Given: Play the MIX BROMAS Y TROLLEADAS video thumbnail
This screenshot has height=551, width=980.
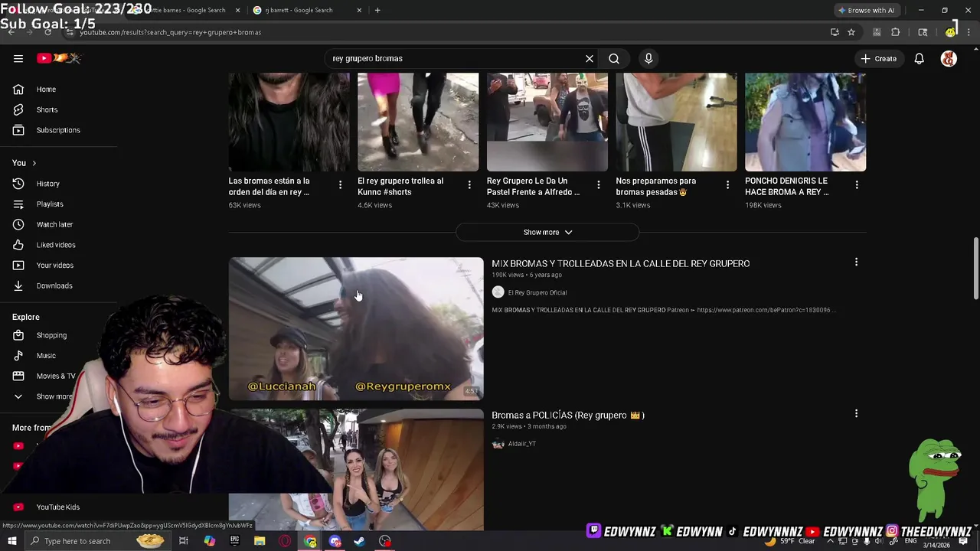Looking at the screenshot, I should pyautogui.click(x=356, y=328).
